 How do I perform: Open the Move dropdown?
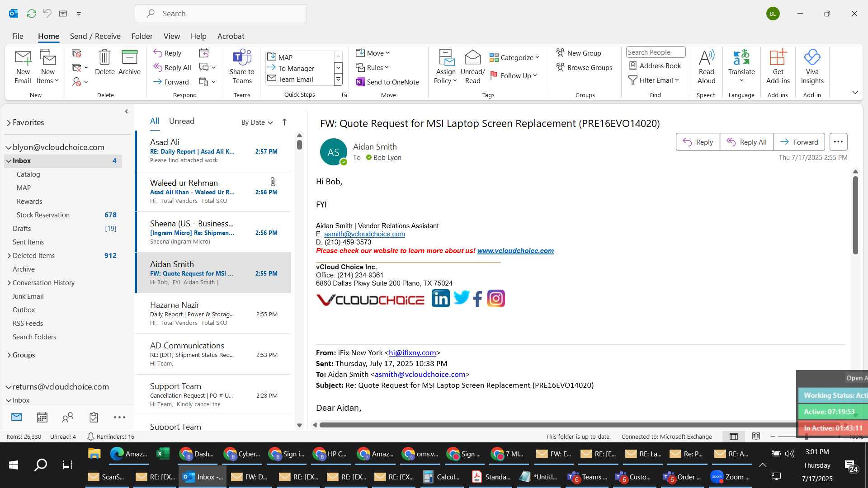373,53
